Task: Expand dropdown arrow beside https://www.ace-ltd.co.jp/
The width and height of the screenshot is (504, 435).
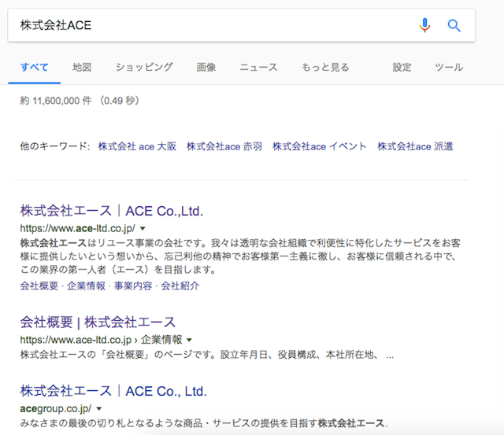Action: pyautogui.click(x=143, y=229)
